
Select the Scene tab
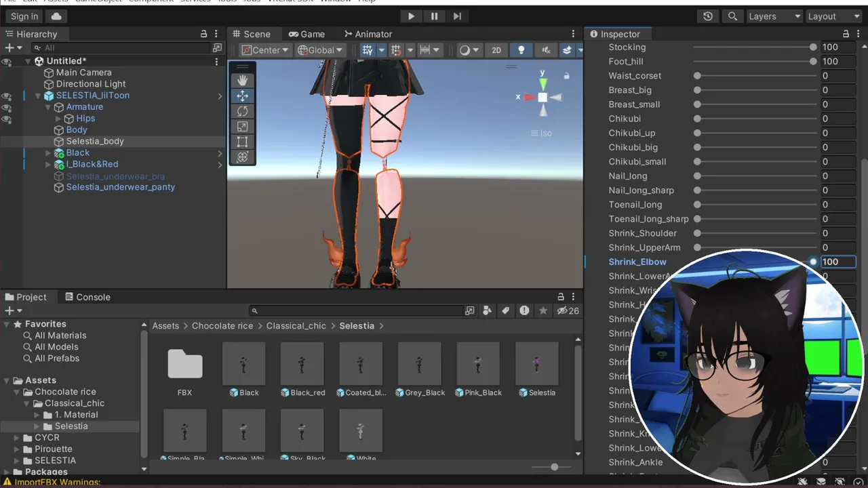tap(251, 34)
